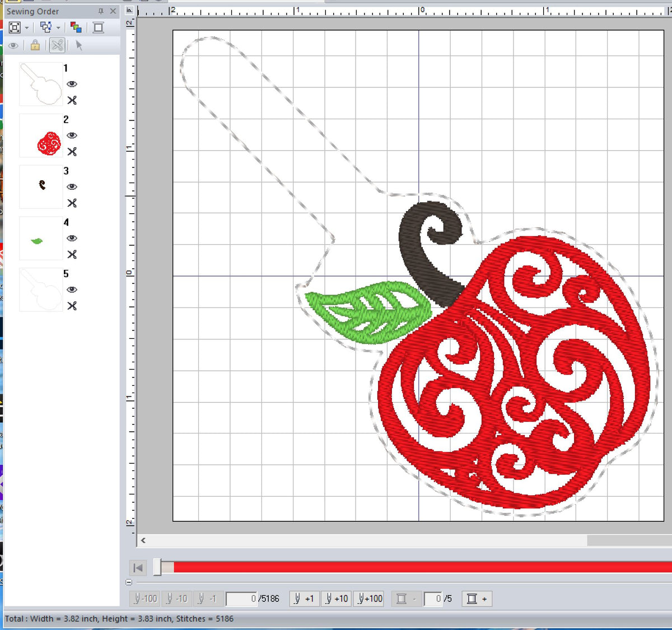Expand the change sewing order dropdown arrow
The height and width of the screenshot is (630, 672).
[x=58, y=28]
